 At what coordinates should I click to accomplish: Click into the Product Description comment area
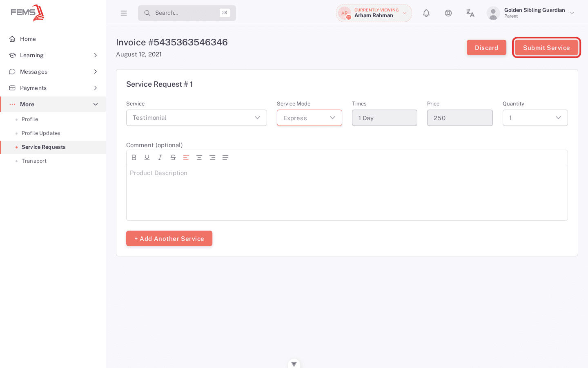[347, 193]
